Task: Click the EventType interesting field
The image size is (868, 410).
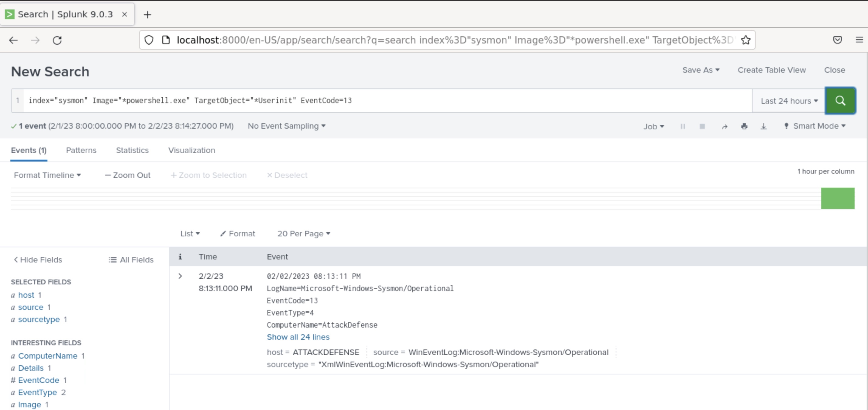Action: pyautogui.click(x=37, y=392)
